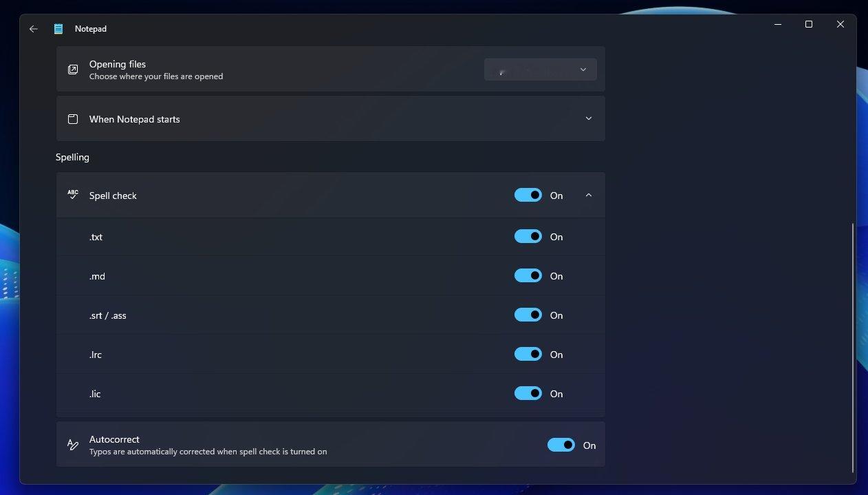Click "Choose where your files are opened" text
The height and width of the screenshot is (495, 868).
[x=156, y=76]
